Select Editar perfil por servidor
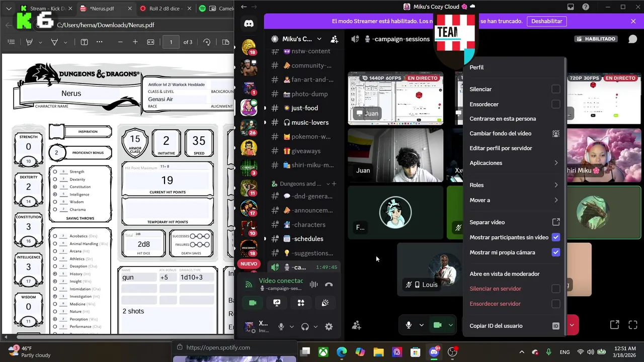 coord(513,148)
